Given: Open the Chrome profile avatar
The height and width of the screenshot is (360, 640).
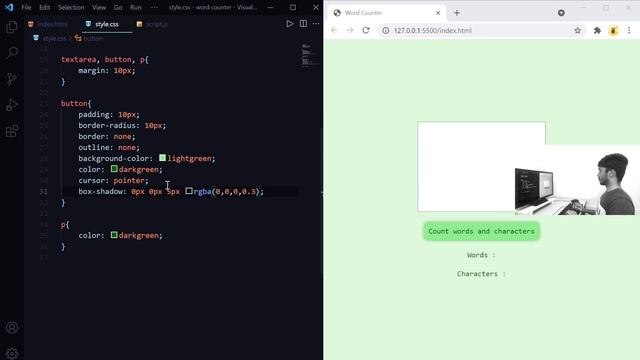Looking at the screenshot, I should [613, 30].
